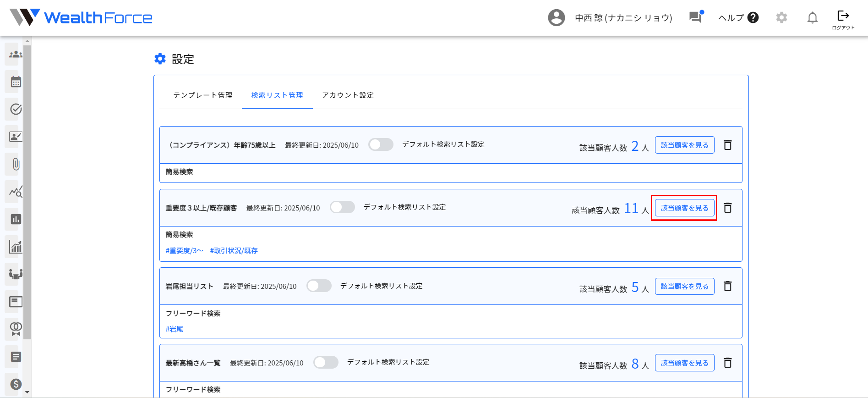The image size is (868, 398).
Task: Click user name 中西 諒 (ナカニシ リョウ)
Action: coord(623,18)
